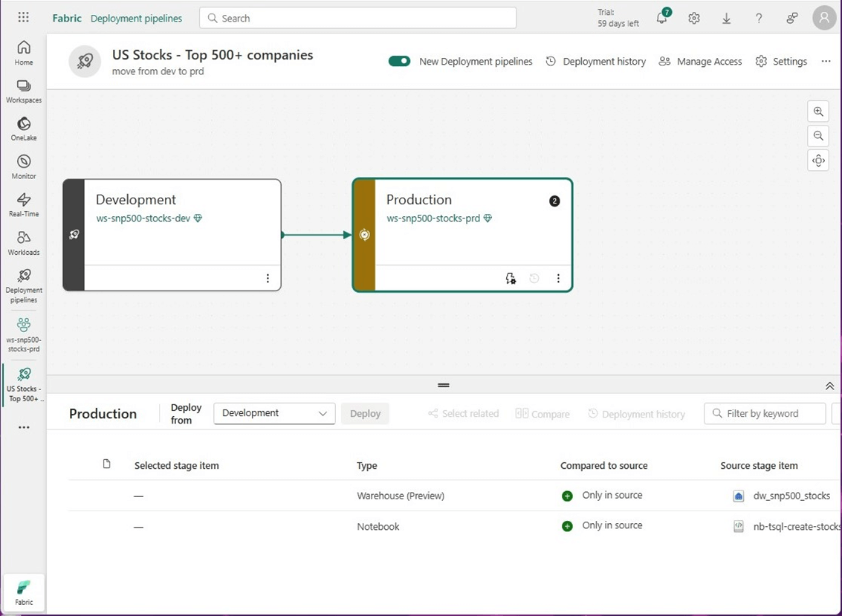Open the notifications bell icon

click(x=661, y=19)
